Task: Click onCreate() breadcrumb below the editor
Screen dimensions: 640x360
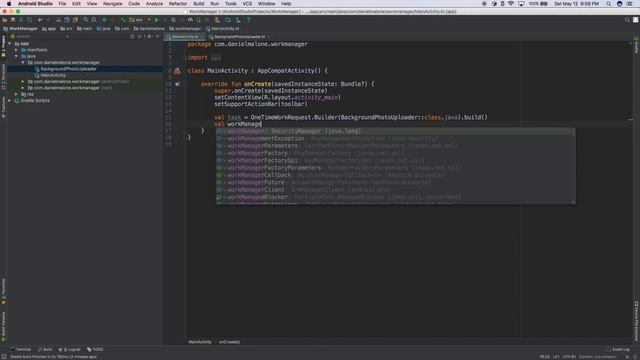Action: click(229, 342)
